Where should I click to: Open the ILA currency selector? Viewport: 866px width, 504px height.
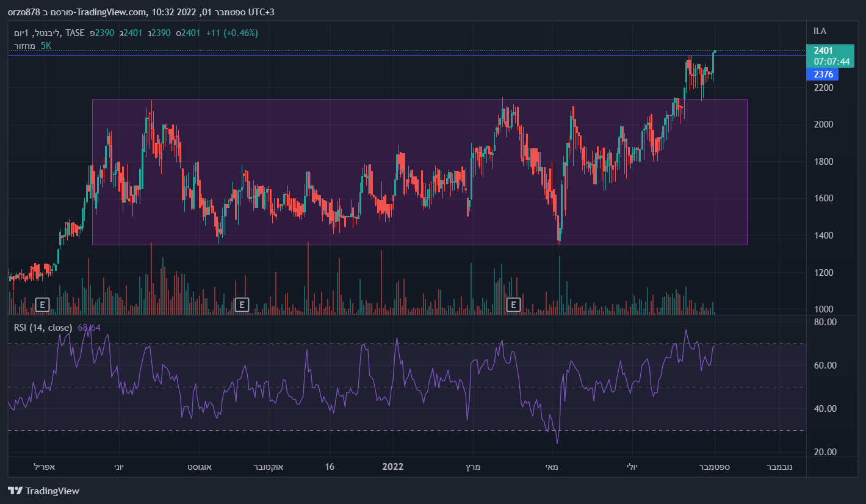pyautogui.click(x=820, y=31)
